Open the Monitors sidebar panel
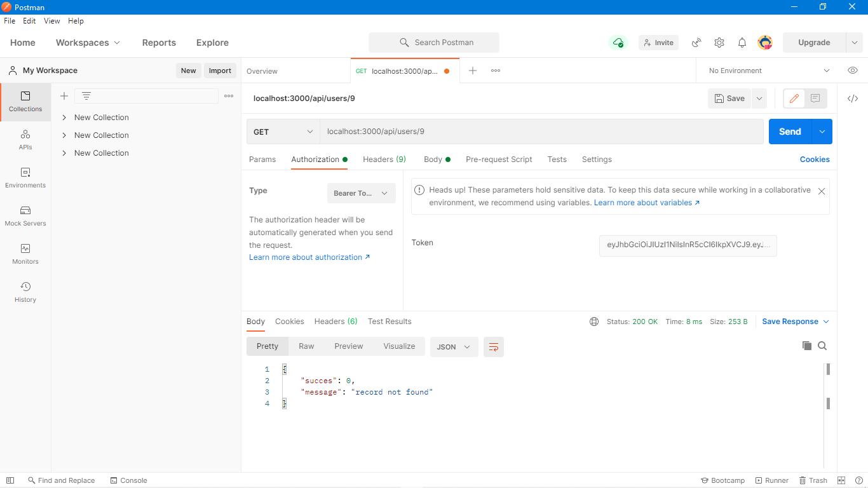868x488 pixels. 25,254
